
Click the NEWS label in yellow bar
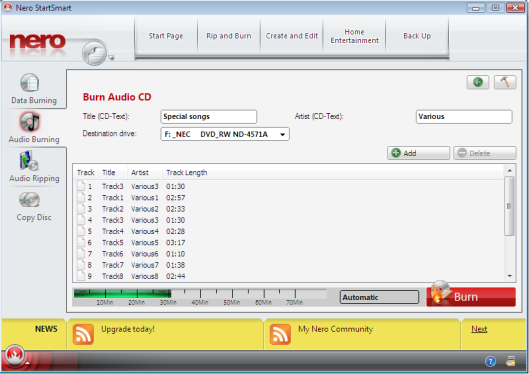(46, 329)
